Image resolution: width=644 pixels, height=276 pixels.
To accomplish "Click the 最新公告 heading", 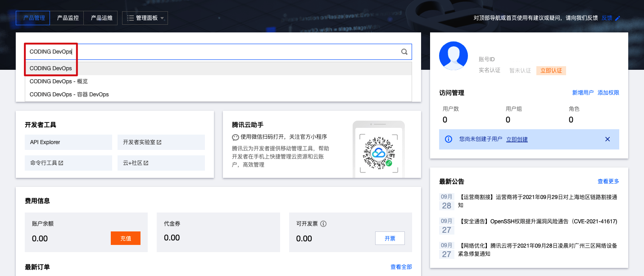I will tap(452, 181).
